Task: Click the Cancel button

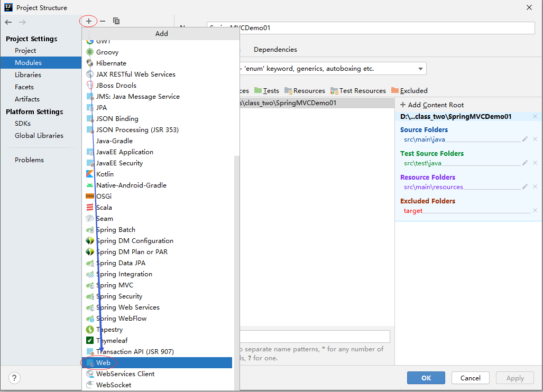Action: (470, 378)
